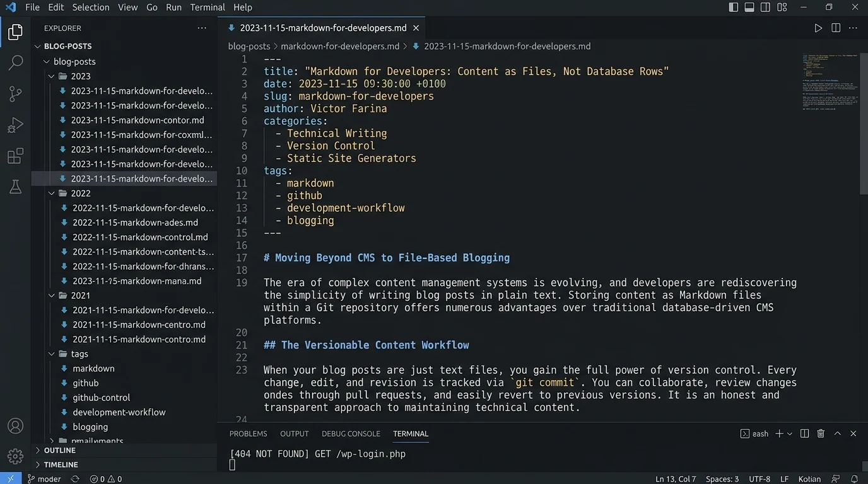Toggle the bottom panel visibility
The height and width of the screenshot is (484, 868).
[749, 8]
